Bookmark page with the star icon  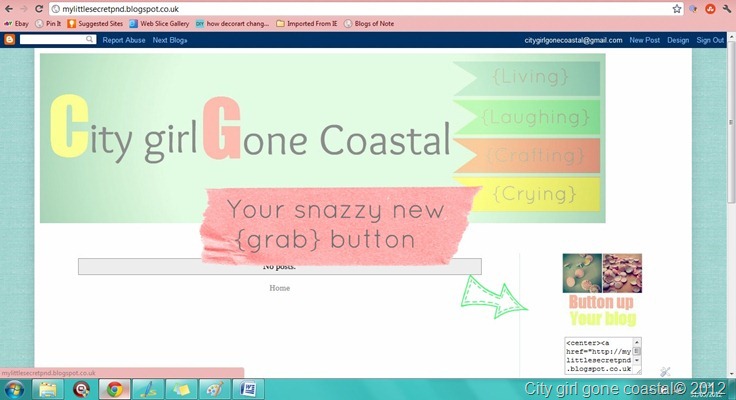(x=676, y=9)
